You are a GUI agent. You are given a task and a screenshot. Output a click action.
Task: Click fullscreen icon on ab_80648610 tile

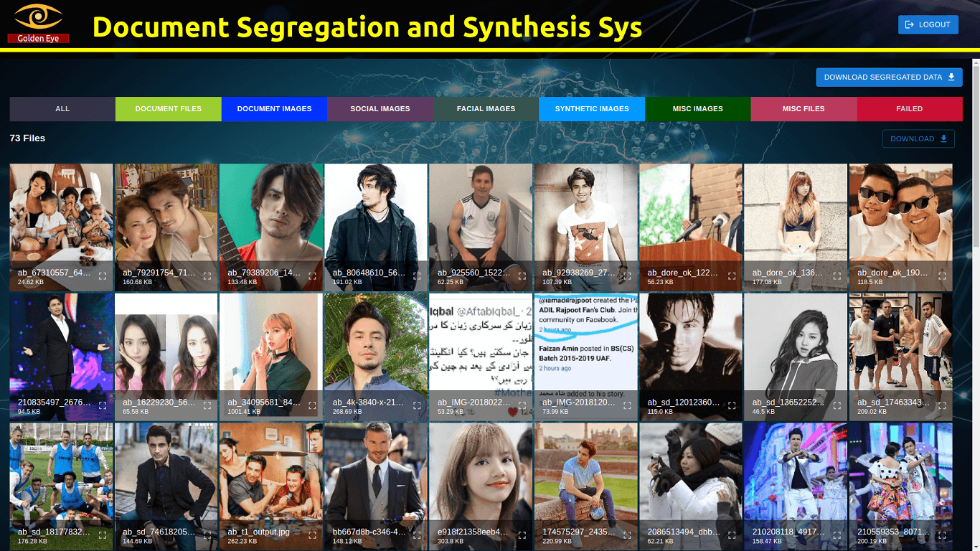417,276
